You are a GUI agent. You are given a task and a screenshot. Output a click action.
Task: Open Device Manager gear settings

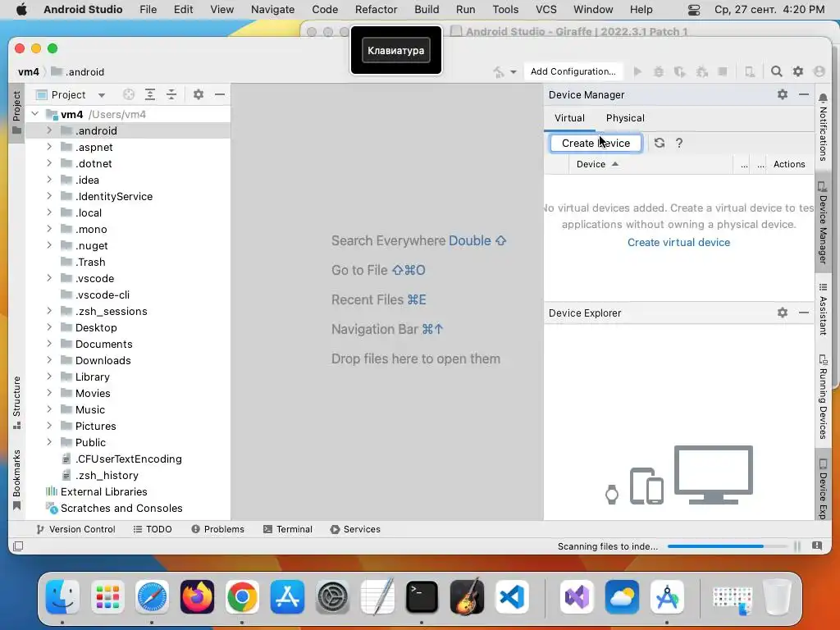pos(783,95)
